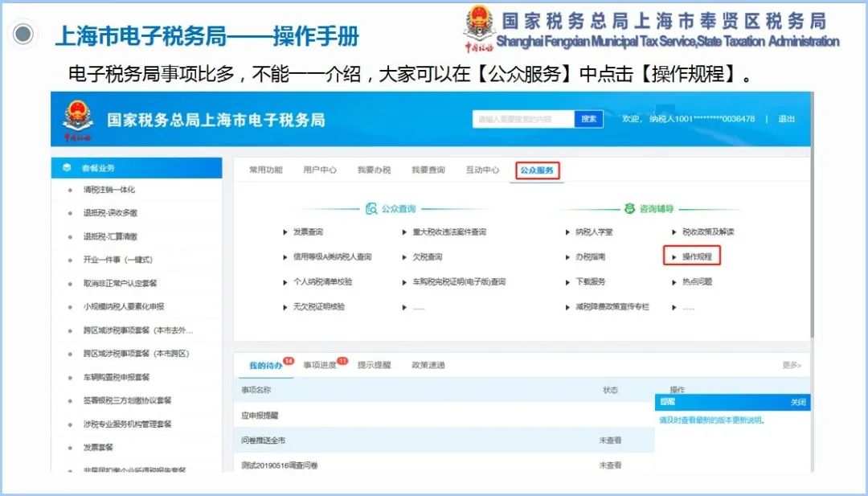Open the 政策速递 tab
The image size is (868, 496).
pos(428,365)
